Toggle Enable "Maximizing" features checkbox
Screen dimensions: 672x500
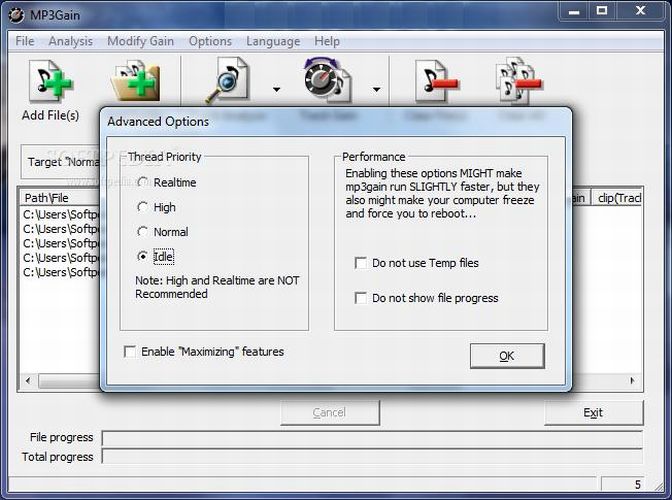click(x=129, y=352)
